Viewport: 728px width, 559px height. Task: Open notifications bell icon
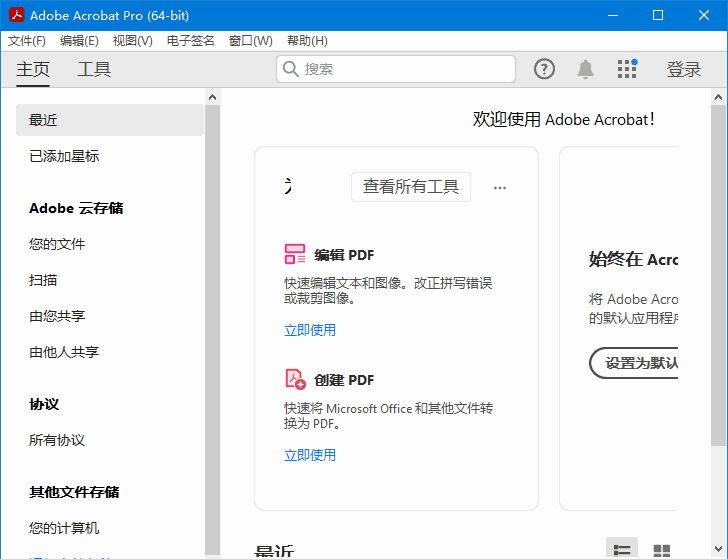[x=585, y=69]
